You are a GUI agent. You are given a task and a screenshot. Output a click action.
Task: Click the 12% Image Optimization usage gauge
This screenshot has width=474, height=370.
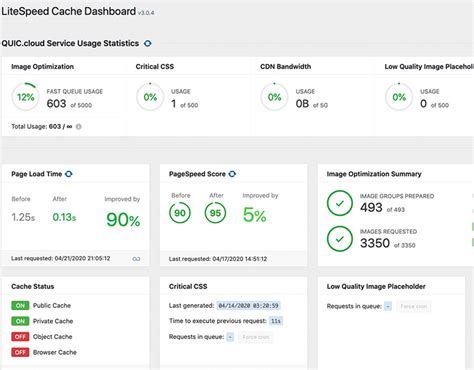[x=26, y=97]
